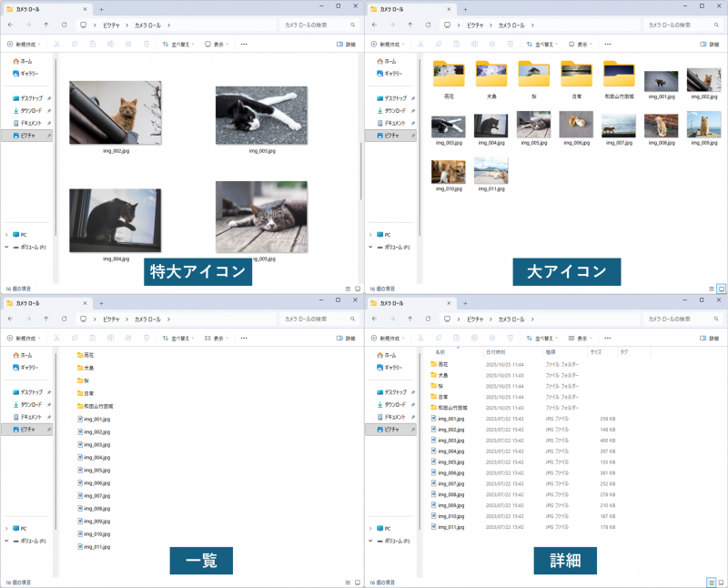
Task: Select the img_002.jpg orange cat thumbnail in the 特大アイコン window
Action: 115,113
